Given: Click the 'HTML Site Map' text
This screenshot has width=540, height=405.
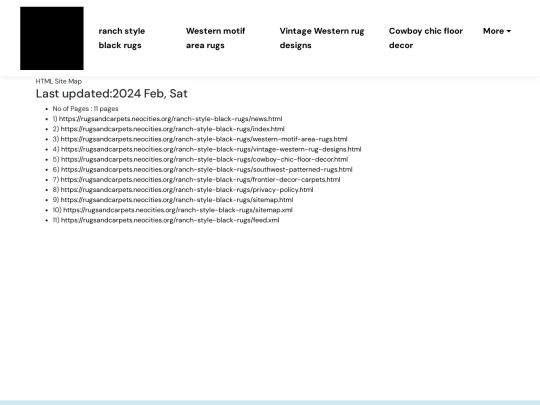Looking at the screenshot, I should (59, 81).
